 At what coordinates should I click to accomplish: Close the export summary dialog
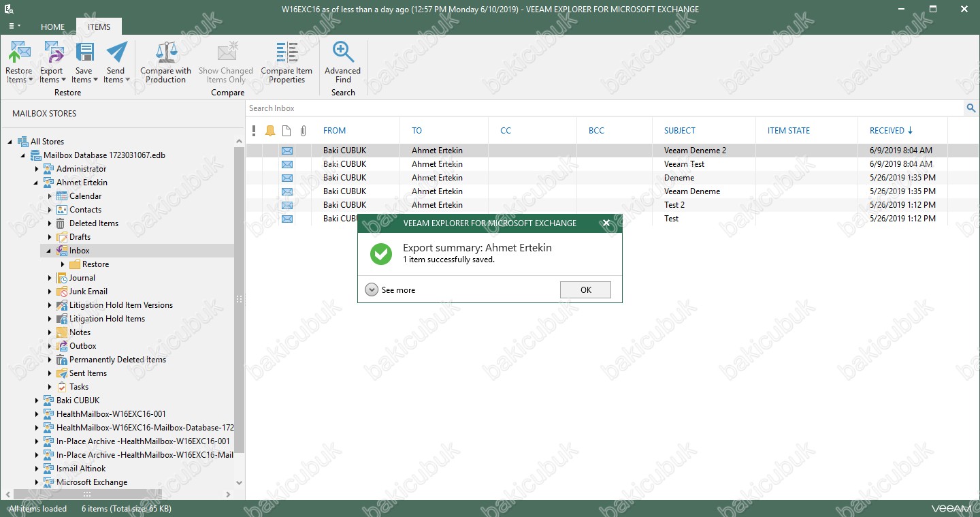pyautogui.click(x=606, y=223)
